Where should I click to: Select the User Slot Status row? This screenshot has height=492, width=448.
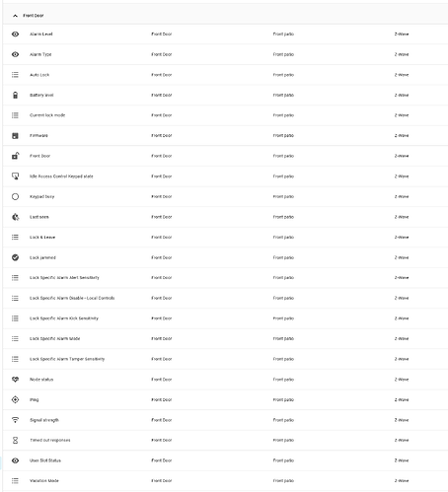(x=225, y=460)
